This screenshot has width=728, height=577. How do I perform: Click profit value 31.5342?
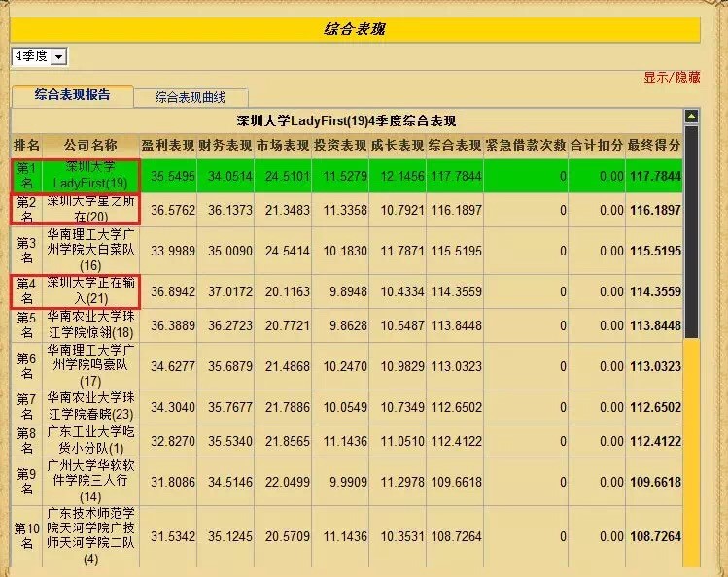tap(173, 536)
